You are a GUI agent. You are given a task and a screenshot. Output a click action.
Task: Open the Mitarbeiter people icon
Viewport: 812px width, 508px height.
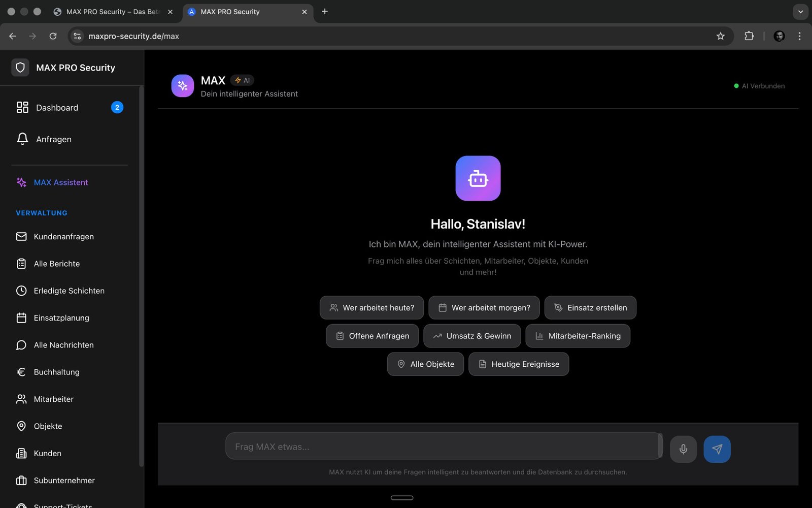coord(21,399)
